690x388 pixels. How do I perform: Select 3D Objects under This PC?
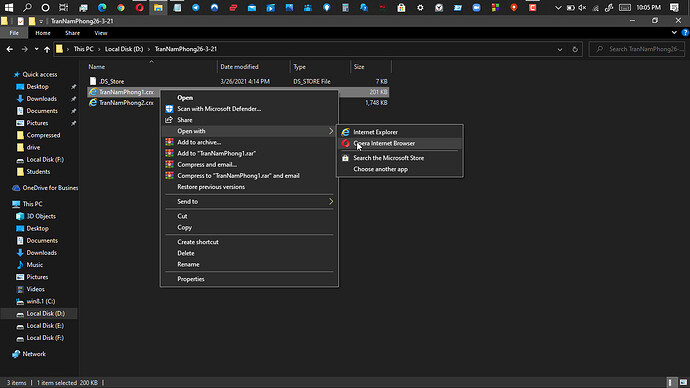point(41,216)
